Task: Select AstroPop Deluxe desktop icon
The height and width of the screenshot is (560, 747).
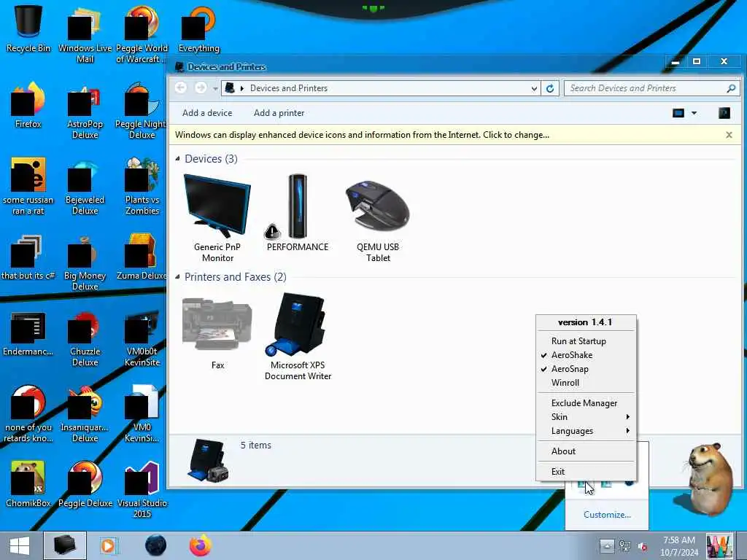Action: click(x=85, y=111)
